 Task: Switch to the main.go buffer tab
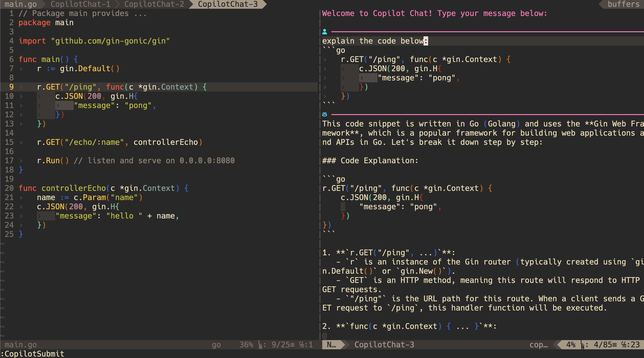click(x=21, y=4)
